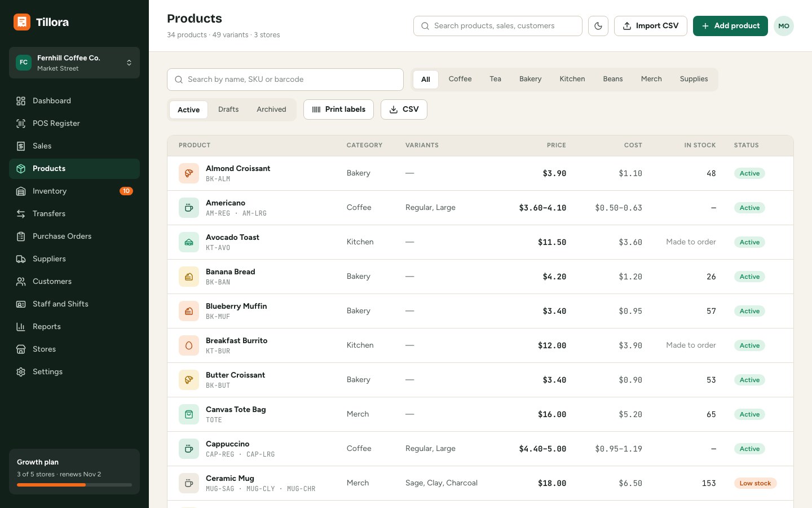
Task: Switch to Drafts products
Action: tap(228, 110)
